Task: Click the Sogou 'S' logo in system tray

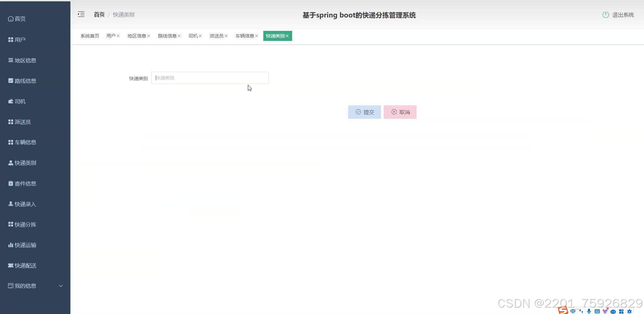Action: tap(562, 310)
